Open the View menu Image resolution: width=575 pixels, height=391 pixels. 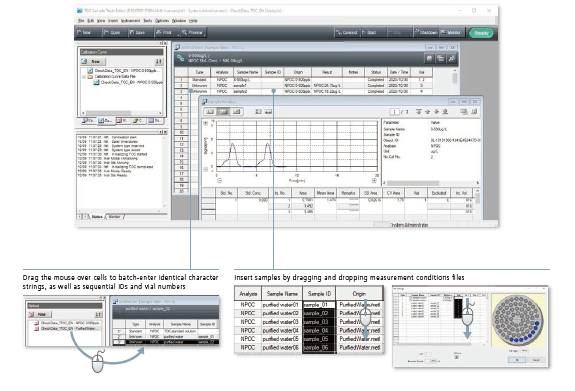[101, 21]
